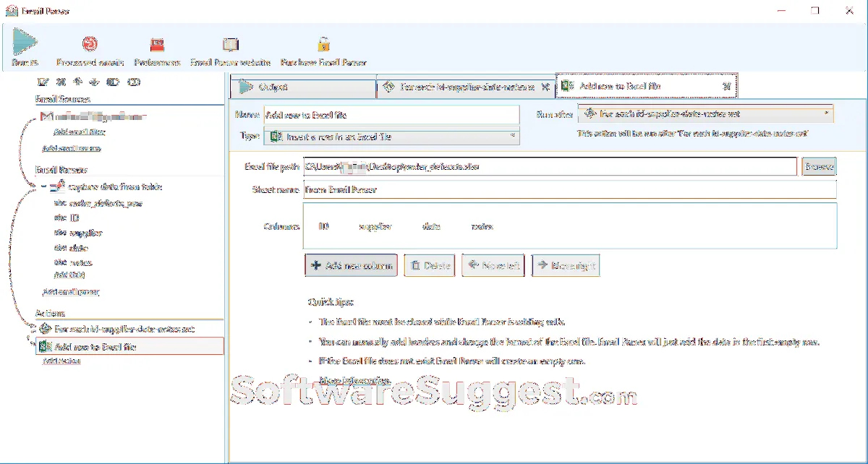This screenshot has height=464, width=868.
Task: Select the ID field in the parser tree
Action: (x=67, y=217)
